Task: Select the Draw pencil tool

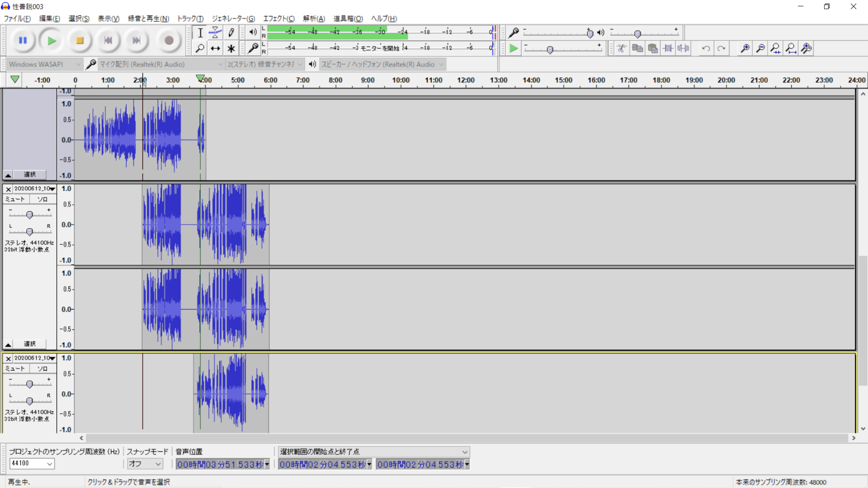Action: click(x=231, y=33)
